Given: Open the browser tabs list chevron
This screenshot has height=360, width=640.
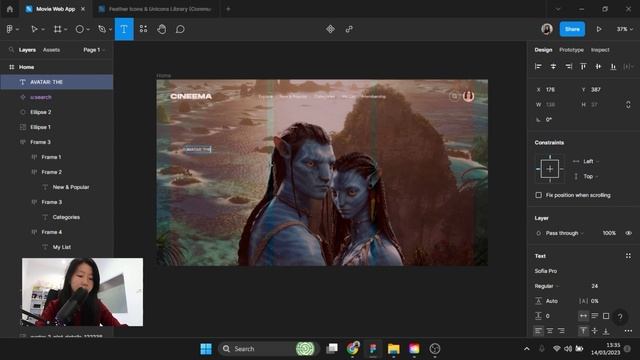Looking at the screenshot, I should tap(558, 9).
